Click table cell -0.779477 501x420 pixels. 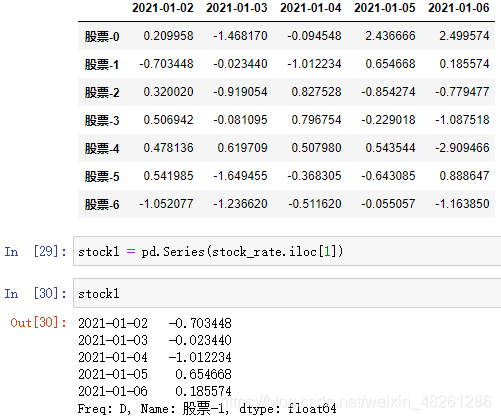point(462,92)
